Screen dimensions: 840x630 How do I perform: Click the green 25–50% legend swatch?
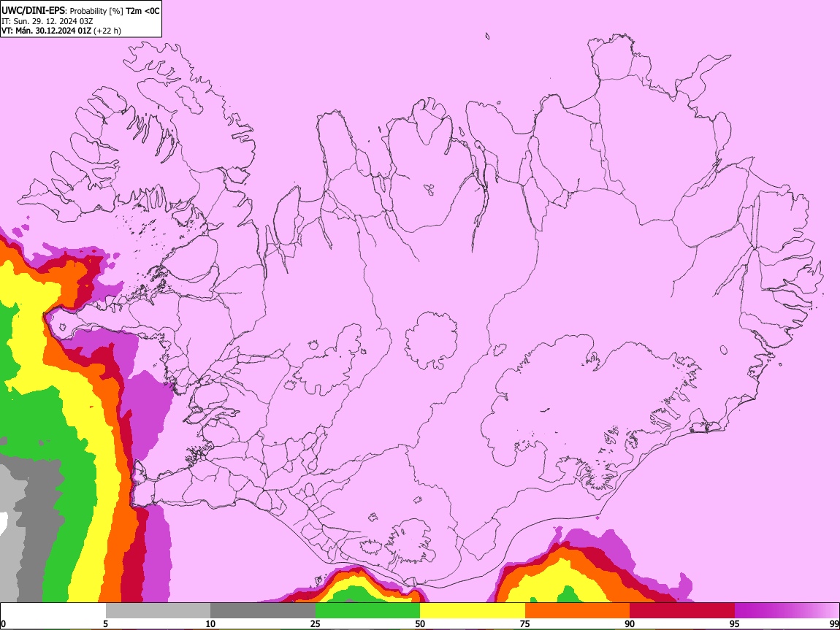point(367,611)
